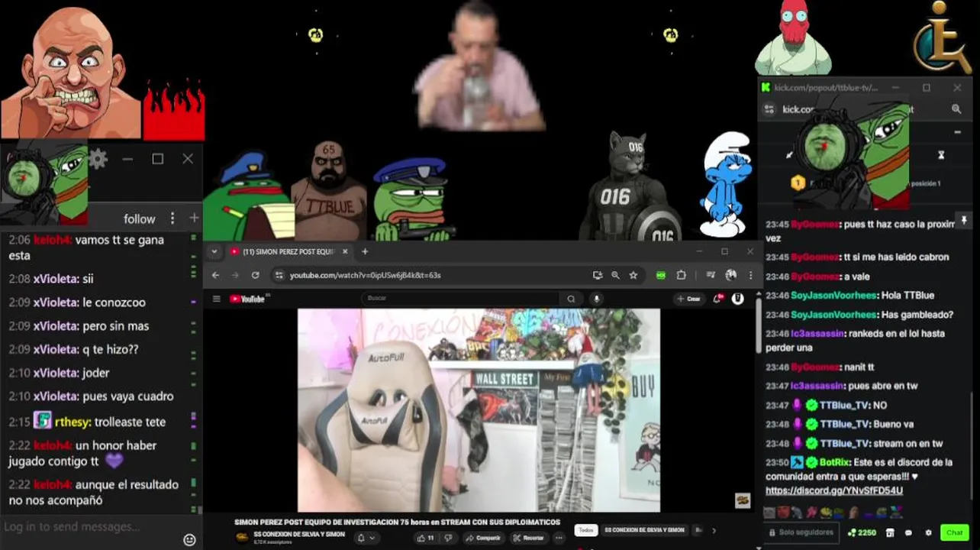Click the YouTube Buscar search box
Screen dimensions: 980x550
click(x=461, y=299)
